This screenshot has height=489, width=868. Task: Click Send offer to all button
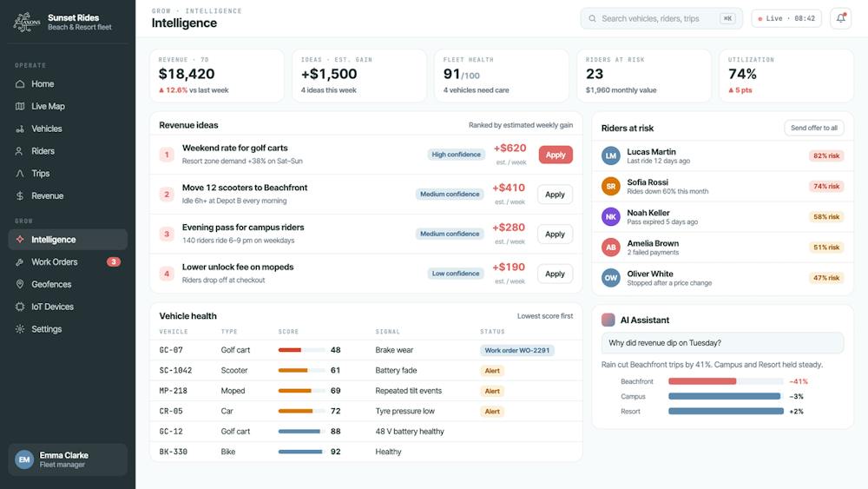click(814, 128)
